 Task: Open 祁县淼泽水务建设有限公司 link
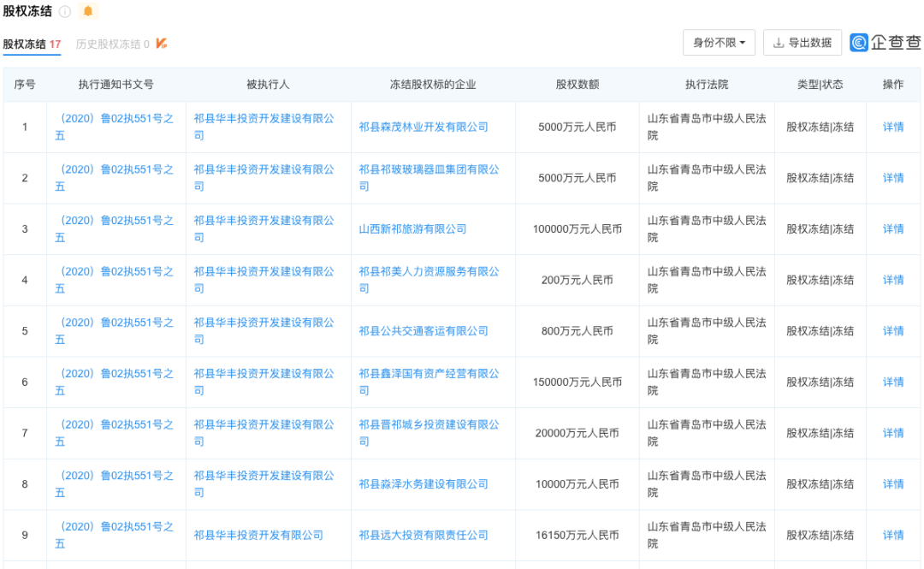coord(423,484)
